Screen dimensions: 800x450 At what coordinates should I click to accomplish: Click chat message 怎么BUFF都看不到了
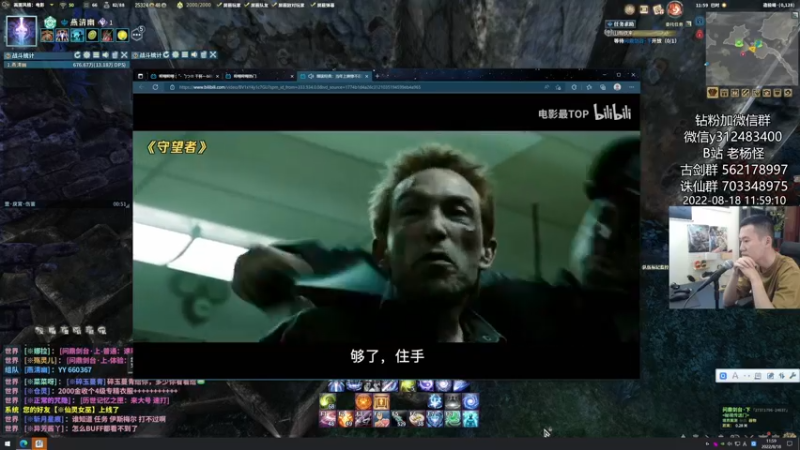[x=71, y=429]
